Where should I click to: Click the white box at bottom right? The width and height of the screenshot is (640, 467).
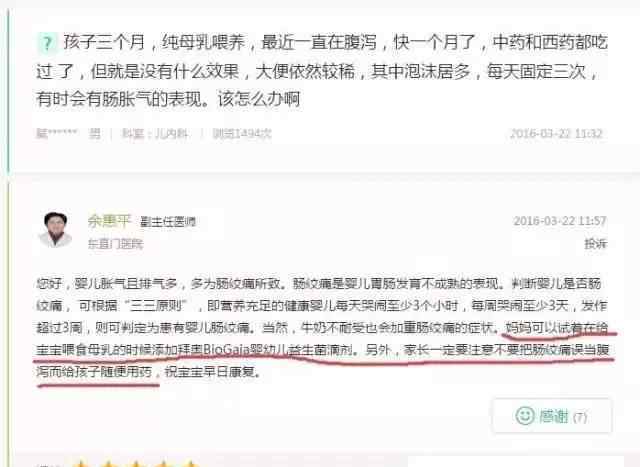point(516,462)
